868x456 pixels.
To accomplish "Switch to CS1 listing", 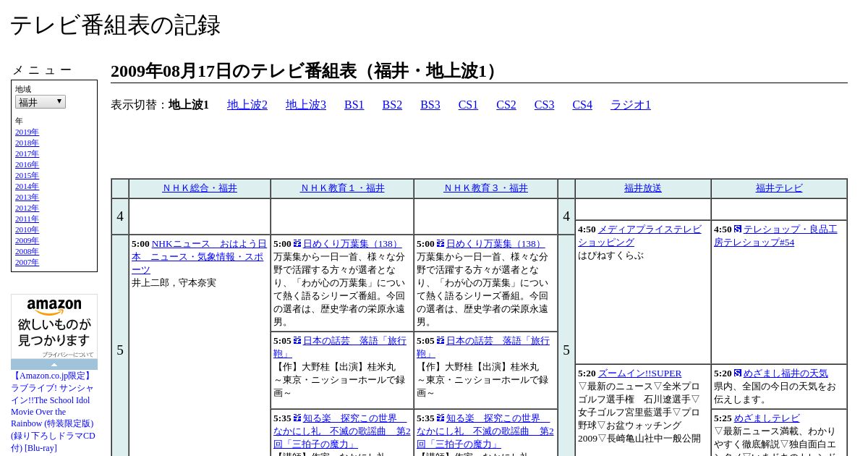I will 468,105.
